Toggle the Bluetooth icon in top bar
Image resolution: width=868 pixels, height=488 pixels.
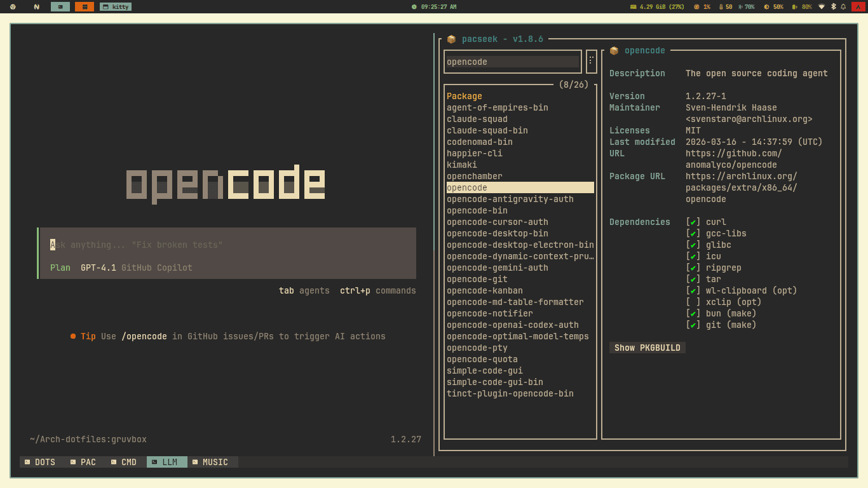[833, 7]
